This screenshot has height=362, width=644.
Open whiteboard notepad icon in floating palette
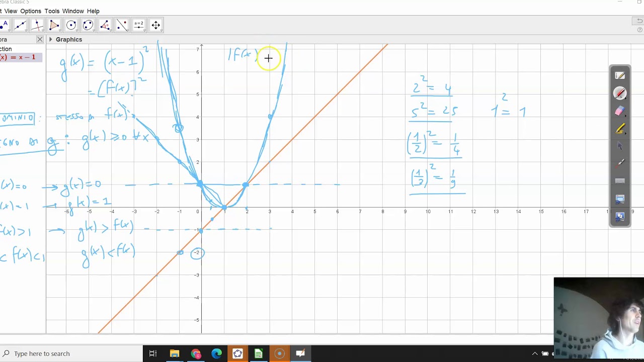coord(620,75)
